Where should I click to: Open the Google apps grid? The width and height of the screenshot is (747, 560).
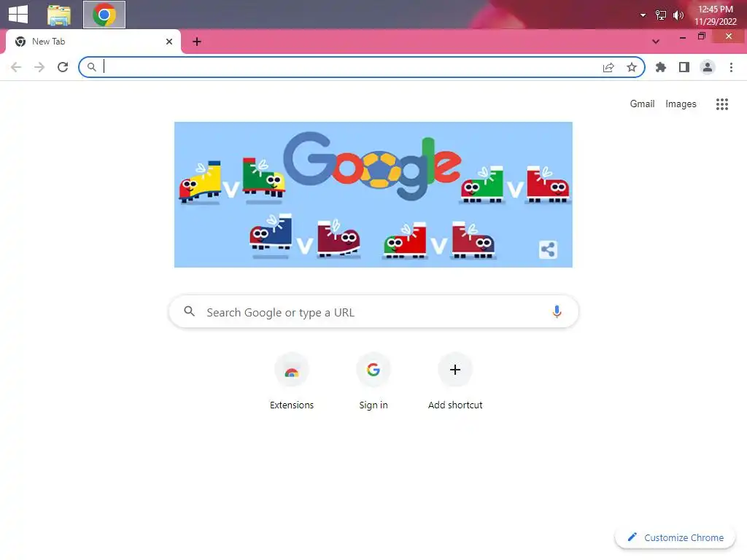click(x=722, y=104)
